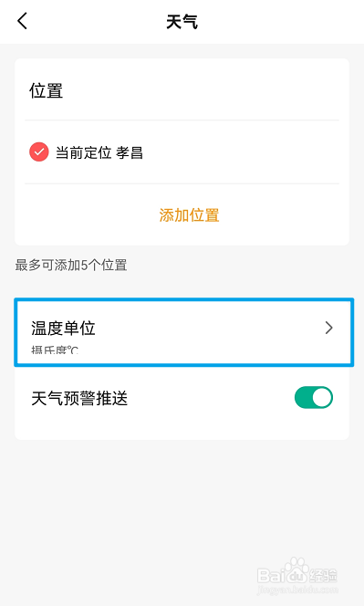Click the 最多可添加5个位置 hint text
The height and width of the screenshot is (606, 364).
[x=71, y=265]
